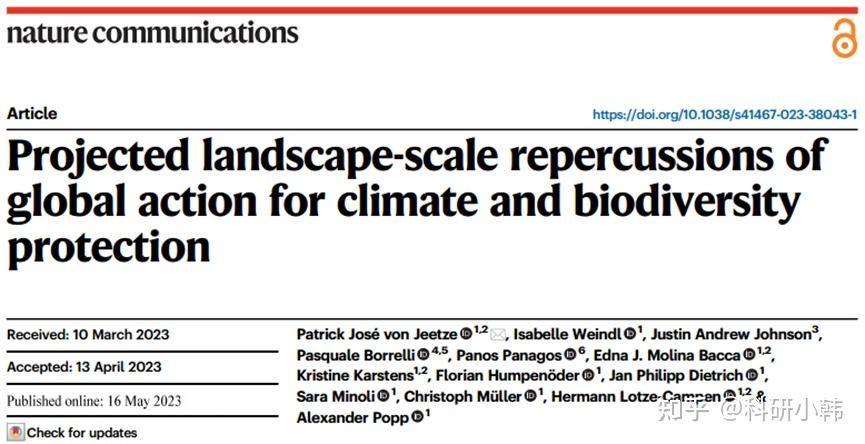Click the open access lock icon
865x444 pixels.
[845, 38]
